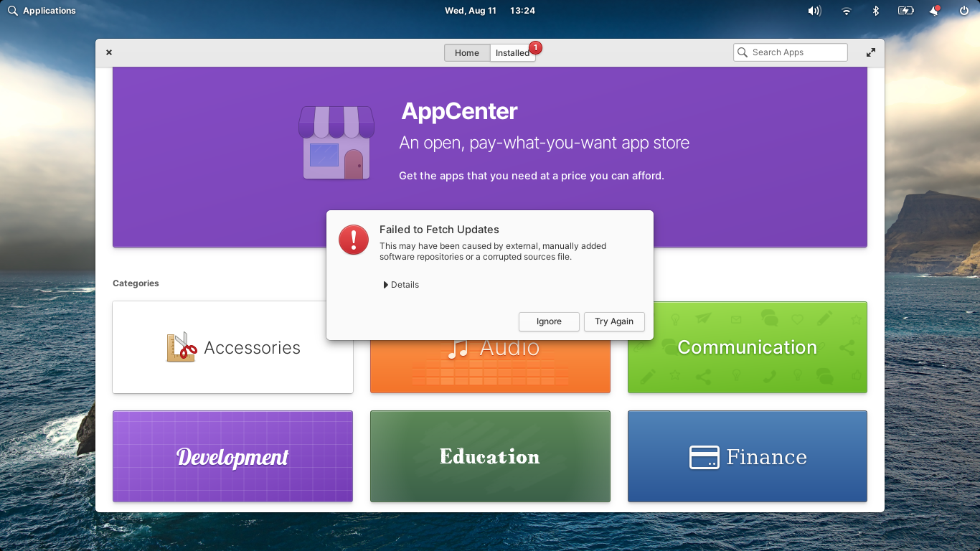Click the Categories heading label
980x551 pixels.
pos(136,283)
